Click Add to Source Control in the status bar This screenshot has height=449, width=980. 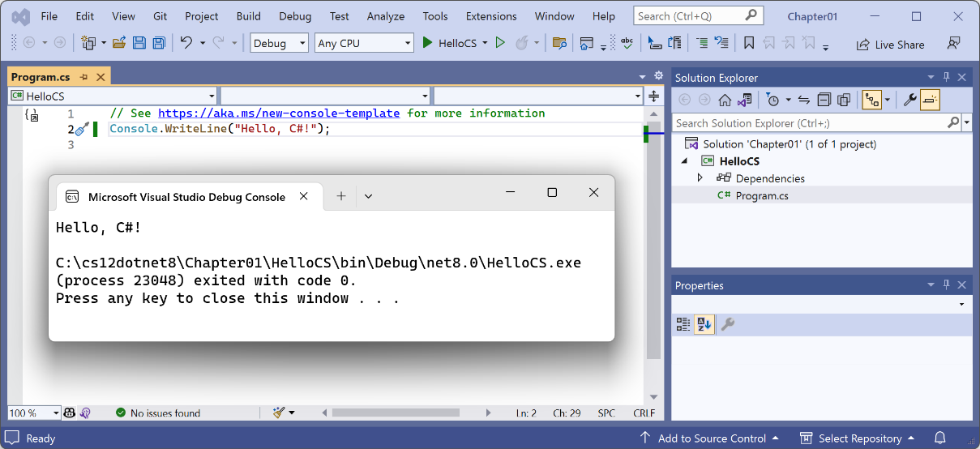(712, 438)
